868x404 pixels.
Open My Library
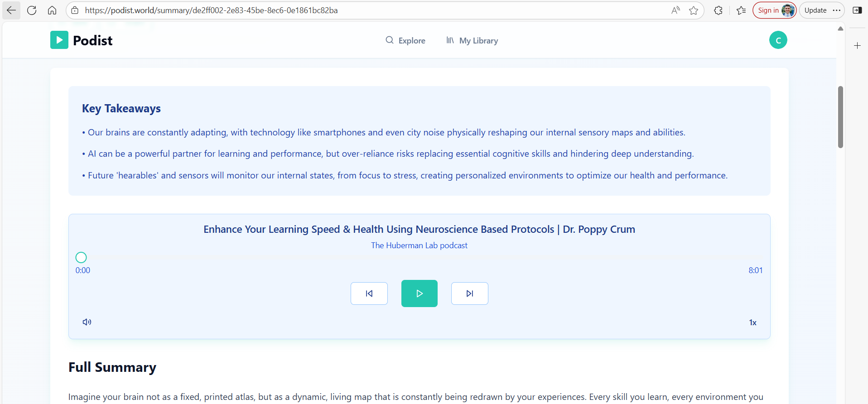coord(472,40)
